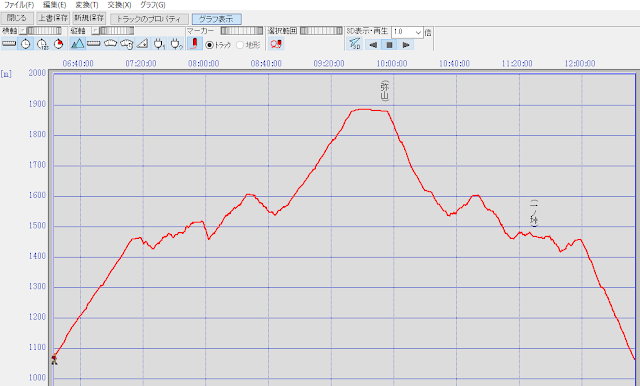The image size is (640, 386).
Task: Set horizontal axis to clock time
Action: 26,44
